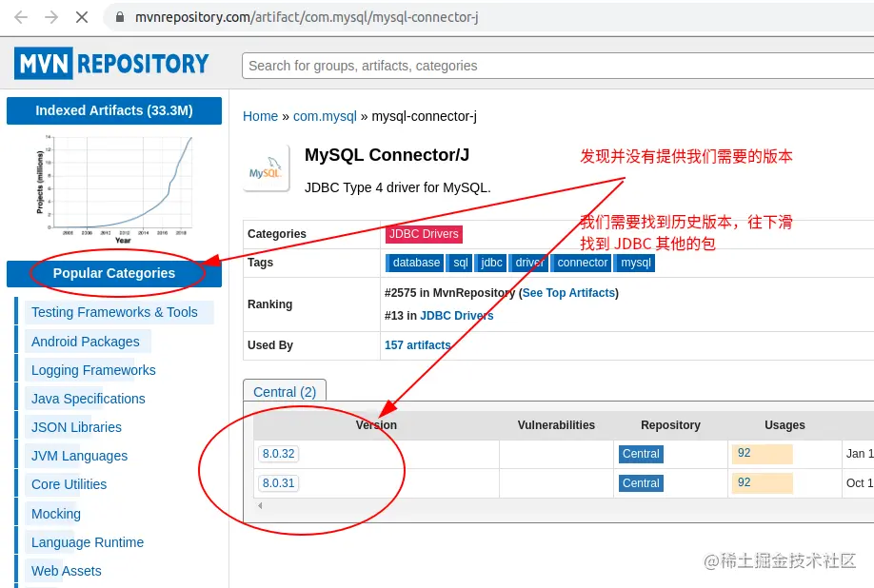The image size is (874, 588).
Task: Open version 8.0.31 details
Action: click(278, 483)
